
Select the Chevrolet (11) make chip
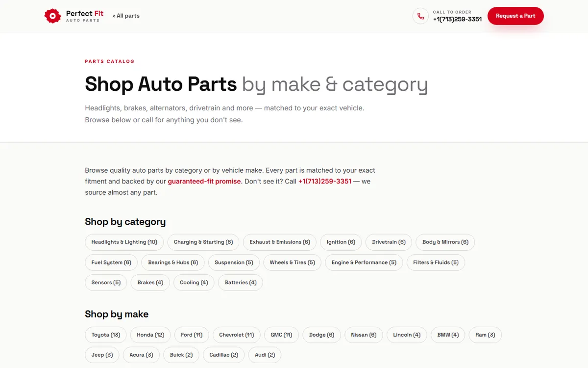point(237,335)
